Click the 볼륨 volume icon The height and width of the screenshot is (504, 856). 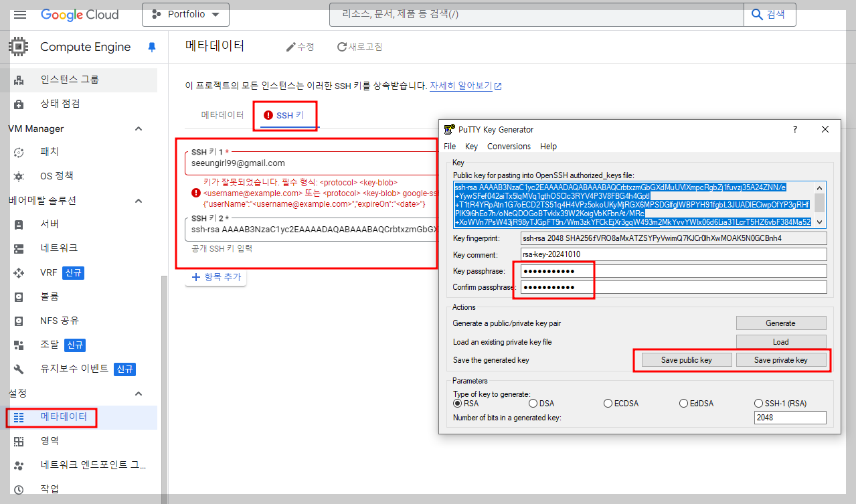coord(19,297)
